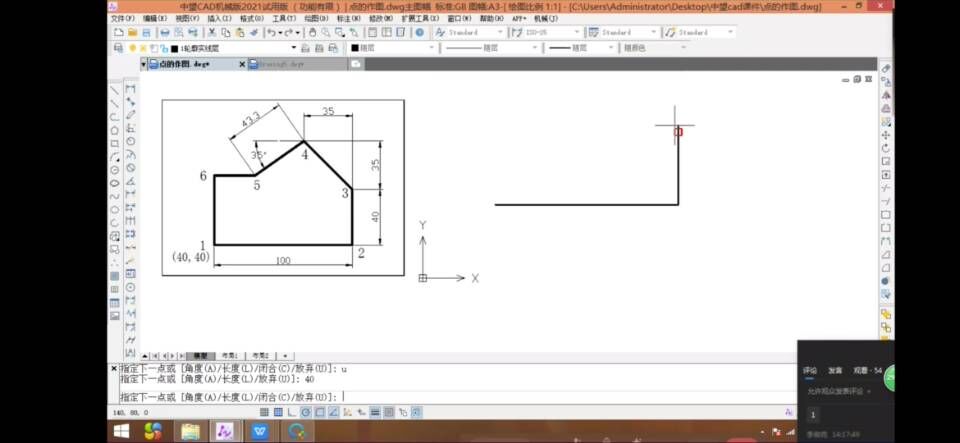The width and height of the screenshot is (960, 443).
Task: Click the blue Help icon in toolbar
Action: tap(419, 32)
